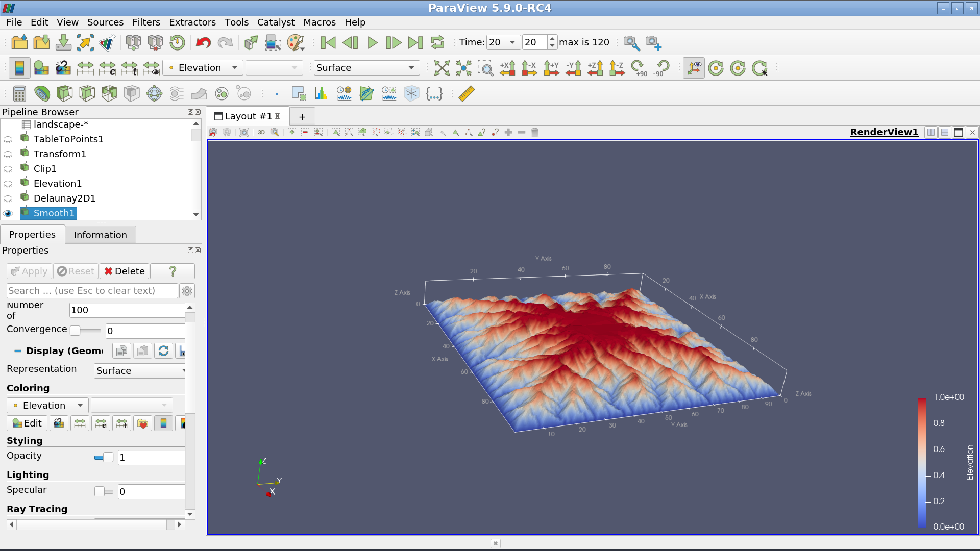Screen dimensions: 980x551
Task: Hide Smooth1 using its eye icon
Action: (8, 213)
